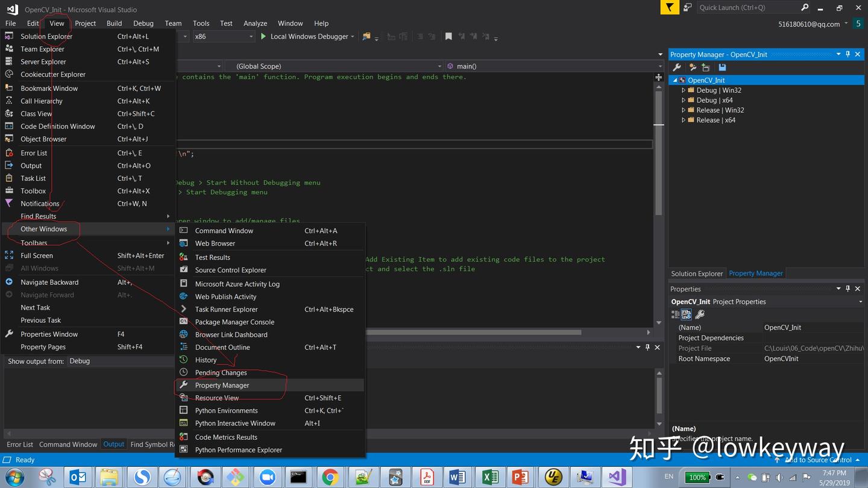
Task: Open Chrome from the Windows taskbar
Action: (x=330, y=477)
